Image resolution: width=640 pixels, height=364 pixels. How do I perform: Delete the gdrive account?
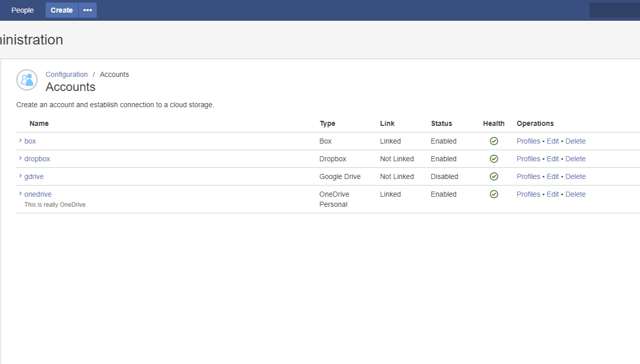point(575,176)
